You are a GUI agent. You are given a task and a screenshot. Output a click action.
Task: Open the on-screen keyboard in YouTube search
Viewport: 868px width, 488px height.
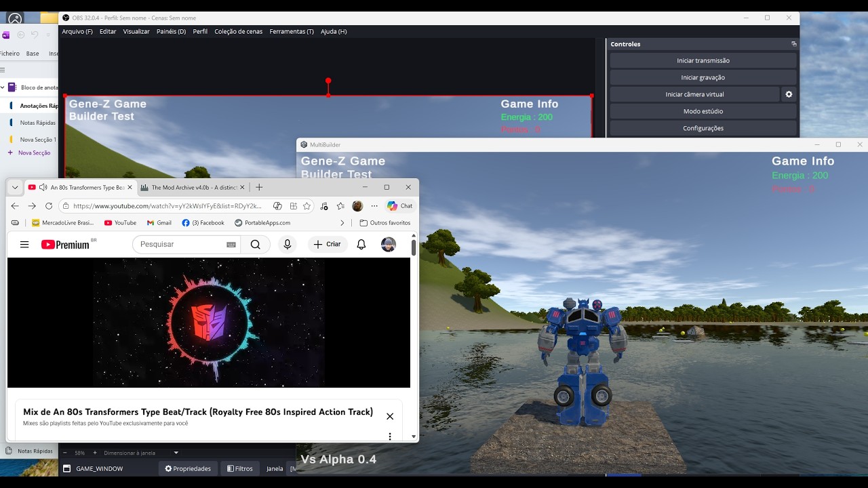(x=231, y=245)
